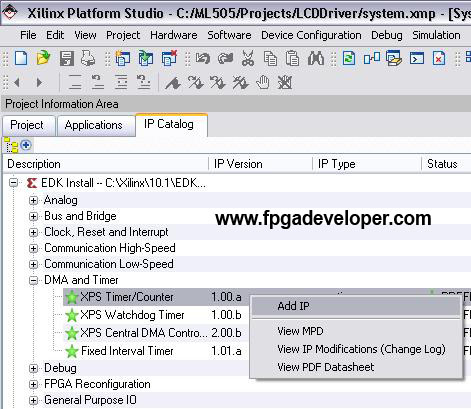
Task: Click the IP Type column header
Action: (367, 164)
